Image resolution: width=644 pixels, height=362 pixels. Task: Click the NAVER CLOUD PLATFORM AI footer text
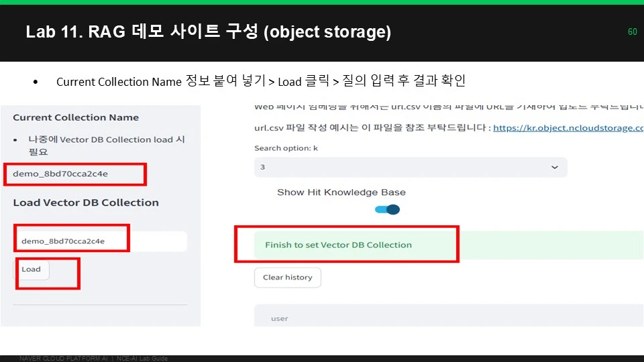click(64, 358)
